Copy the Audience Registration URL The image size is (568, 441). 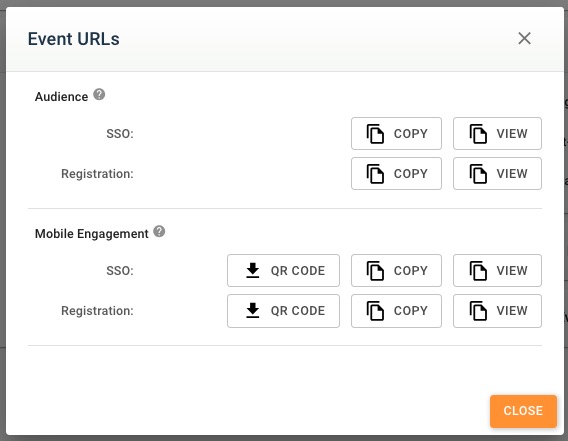click(x=396, y=174)
